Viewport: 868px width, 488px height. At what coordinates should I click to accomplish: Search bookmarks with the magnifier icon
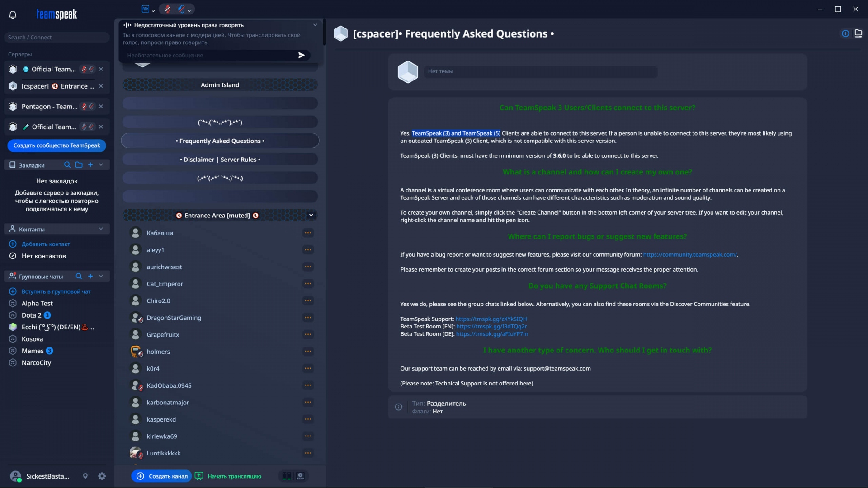click(67, 165)
